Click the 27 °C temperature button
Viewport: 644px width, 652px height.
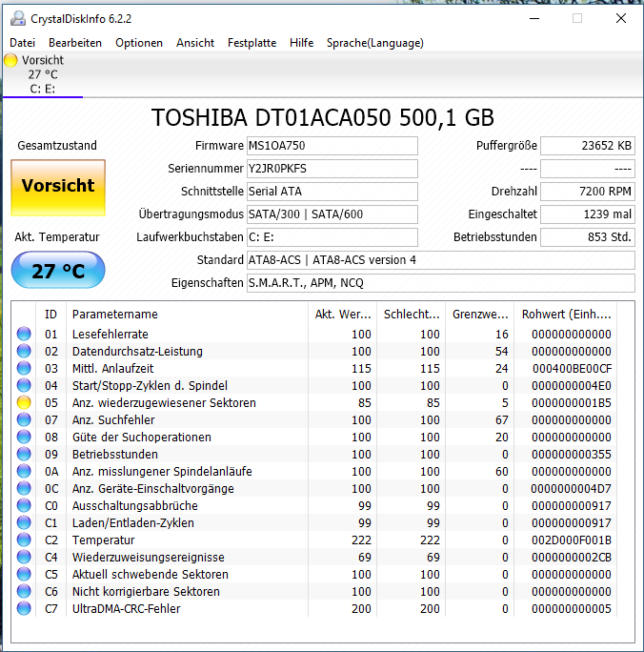click(58, 270)
